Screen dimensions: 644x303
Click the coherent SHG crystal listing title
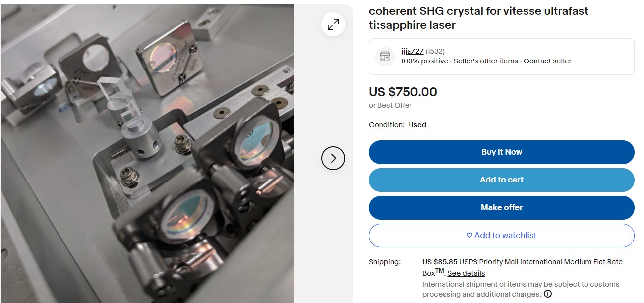click(x=478, y=18)
